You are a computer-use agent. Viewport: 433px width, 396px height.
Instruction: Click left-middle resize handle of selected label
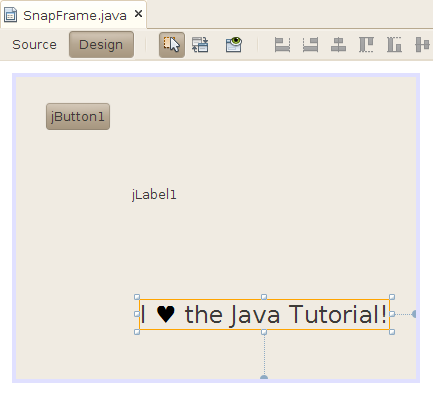click(x=137, y=314)
